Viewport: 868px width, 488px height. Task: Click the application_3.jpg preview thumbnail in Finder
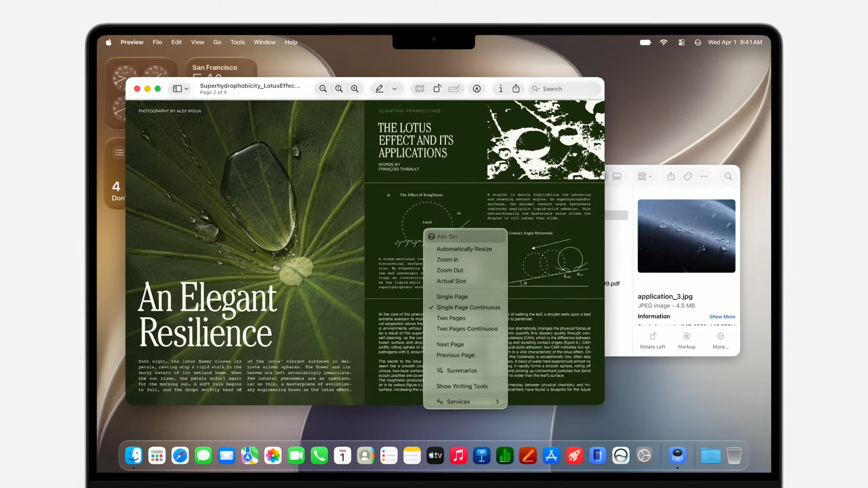point(686,236)
